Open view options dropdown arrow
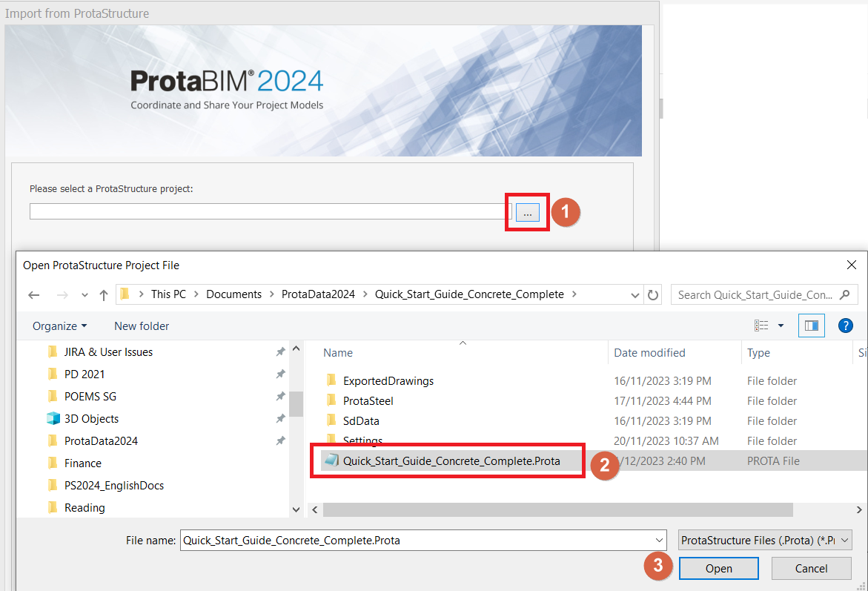 coord(781,326)
